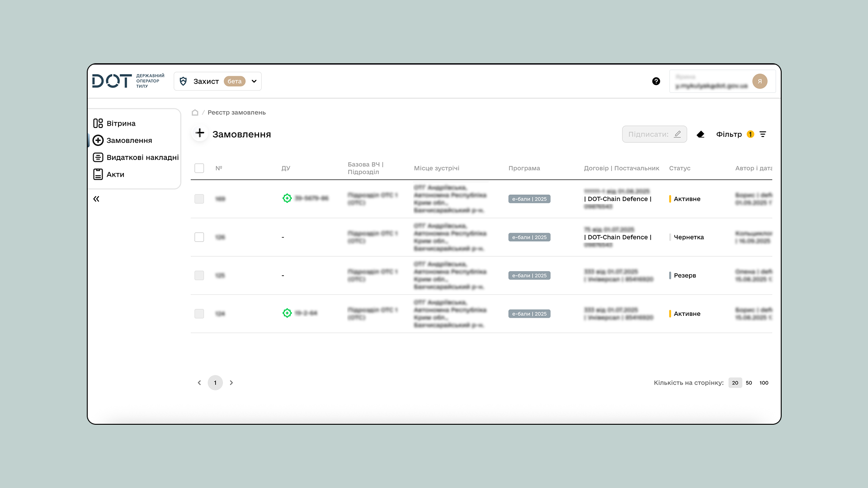Click the Замовлення plus-circle sidebar icon
This screenshot has height=488, width=868.
[x=98, y=140]
